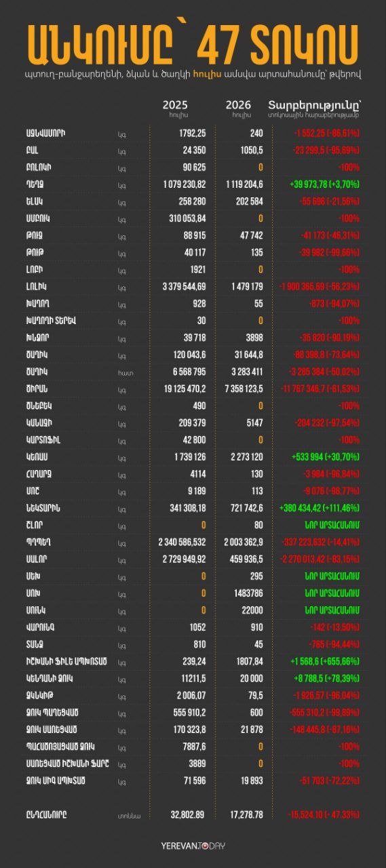The image size is (386, 868).
Task: Click the main title ԱՆԿՈՒՄԸ՝ 47 ՏՈԿՈՍ
Action: pyautogui.click(x=193, y=45)
